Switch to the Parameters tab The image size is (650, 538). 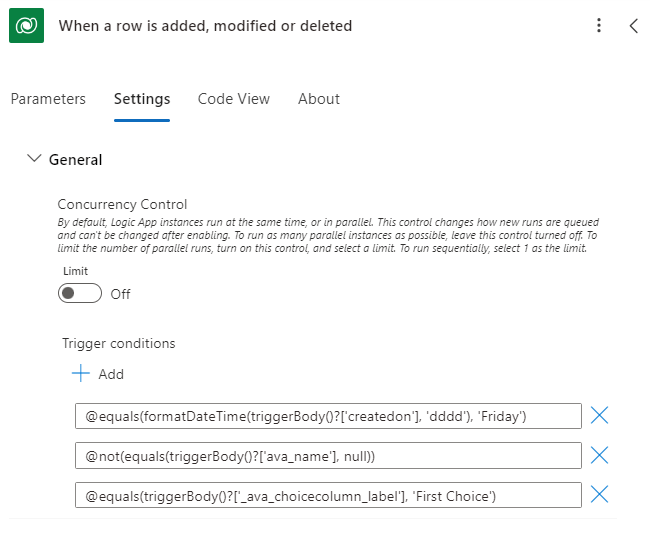tap(48, 99)
